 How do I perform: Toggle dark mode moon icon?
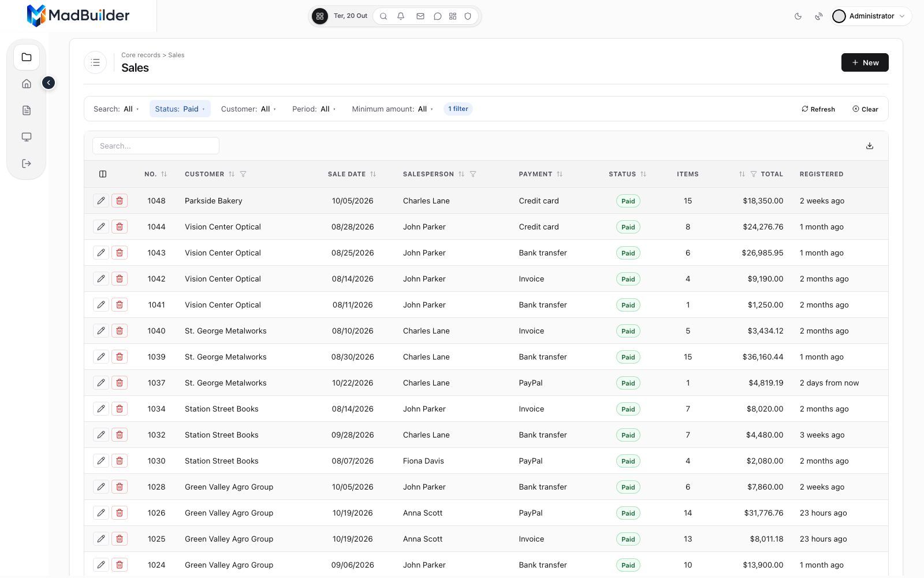pyautogui.click(x=798, y=16)
